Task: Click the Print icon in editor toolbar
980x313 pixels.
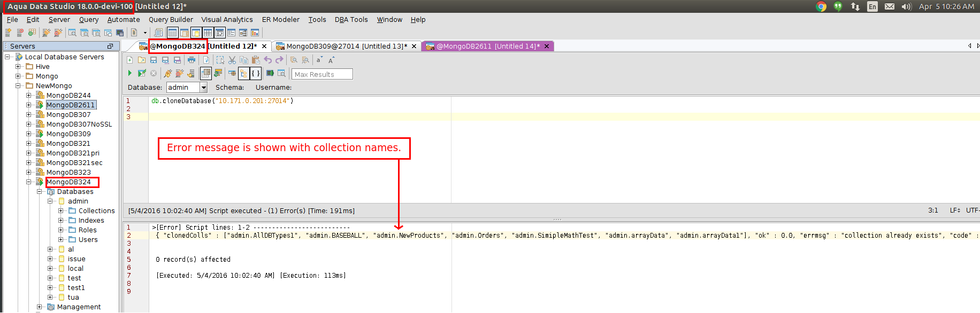Action: coord(192,60)
